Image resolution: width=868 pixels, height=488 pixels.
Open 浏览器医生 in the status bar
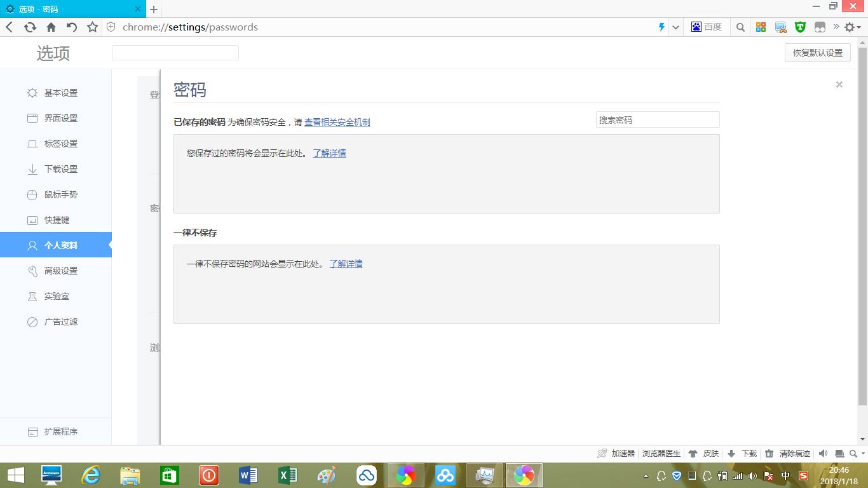pos(661,454)
